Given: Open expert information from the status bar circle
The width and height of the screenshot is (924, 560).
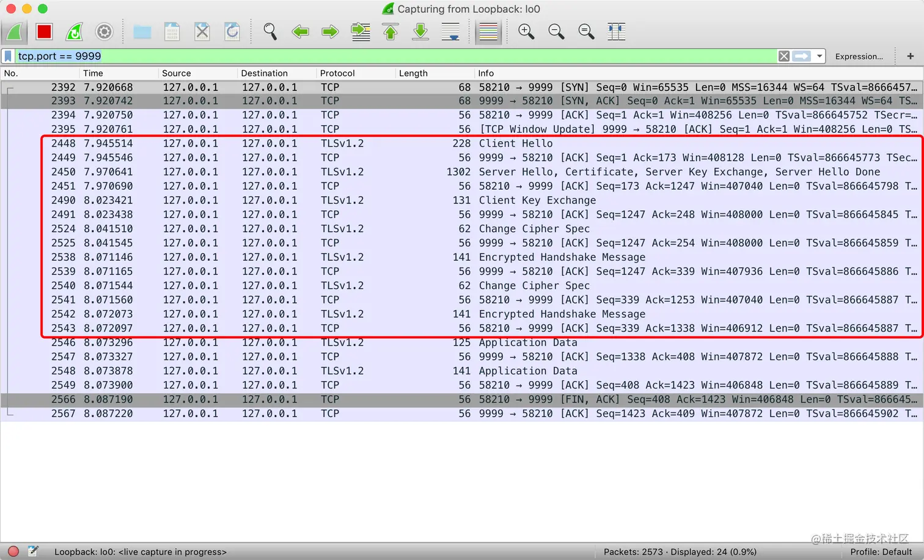Looking at the screenshot, I should tap(13, 551).
